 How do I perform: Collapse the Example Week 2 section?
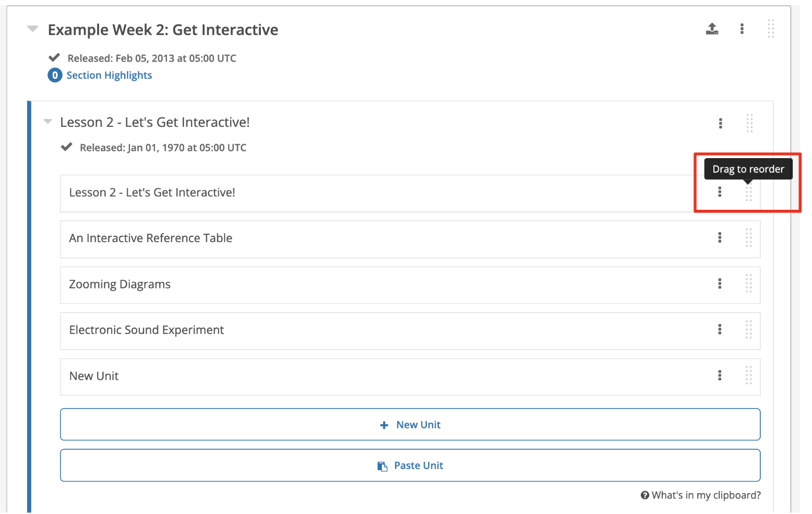32,29
